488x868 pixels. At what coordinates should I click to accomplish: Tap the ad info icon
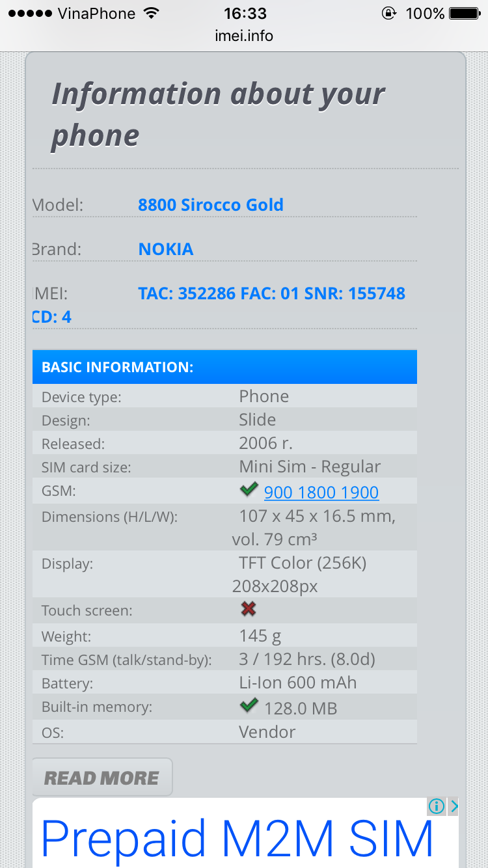(436, 807)
